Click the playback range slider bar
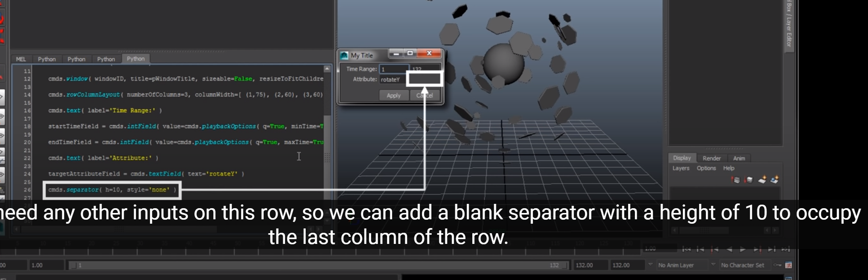 pos(319,265)
